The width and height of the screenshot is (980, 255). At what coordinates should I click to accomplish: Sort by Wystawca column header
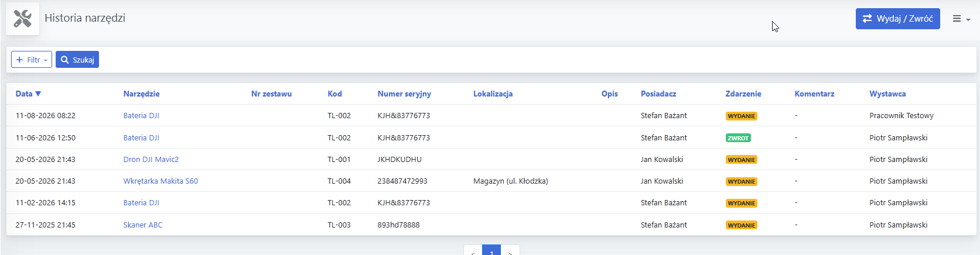pos(887,94)
